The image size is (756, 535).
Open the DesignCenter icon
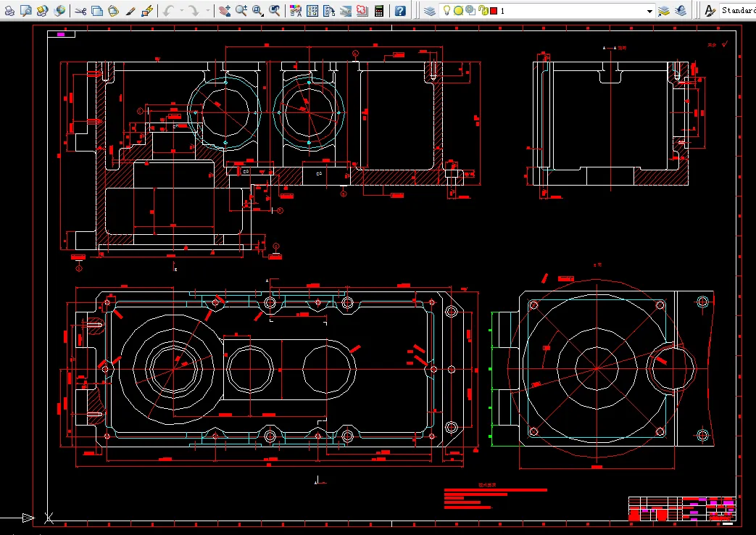tap(312, 11)
